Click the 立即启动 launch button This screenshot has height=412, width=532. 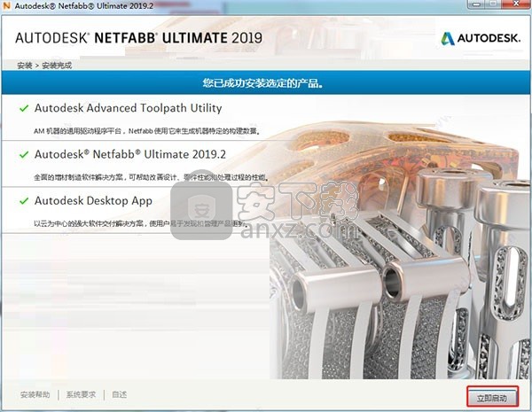click(x=492, y=397)
